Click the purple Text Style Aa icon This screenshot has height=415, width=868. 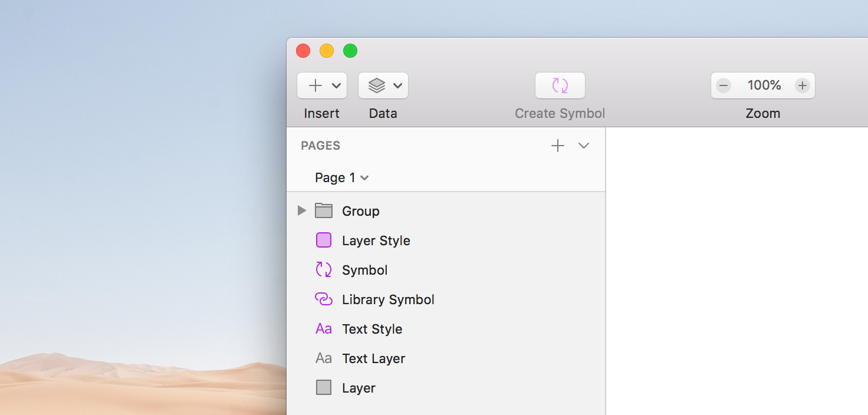pos(324,328)
